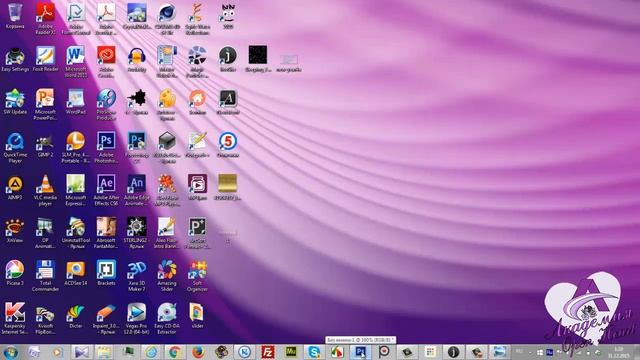The width and height of the screenshot is (640, 360).
Task: Click the taskbar clock and date
Action: (x=619, y=352)
